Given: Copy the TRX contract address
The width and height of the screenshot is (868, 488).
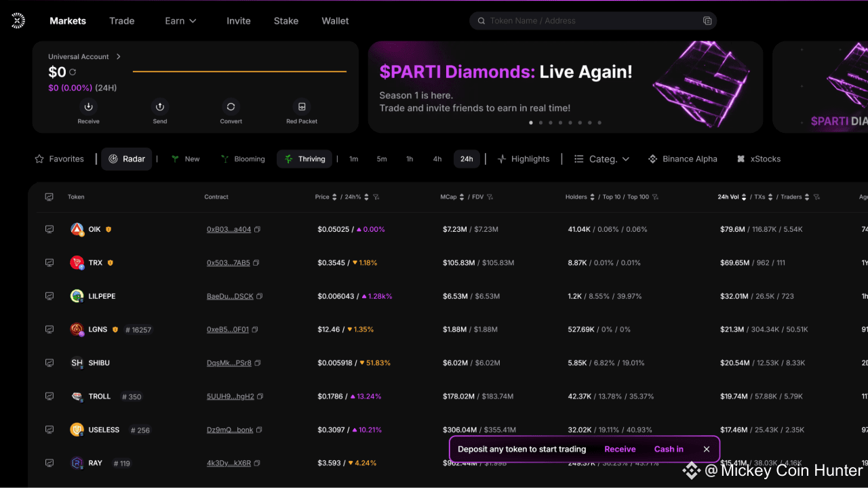Looking at the screenshot, I should [x=256, y=263].
